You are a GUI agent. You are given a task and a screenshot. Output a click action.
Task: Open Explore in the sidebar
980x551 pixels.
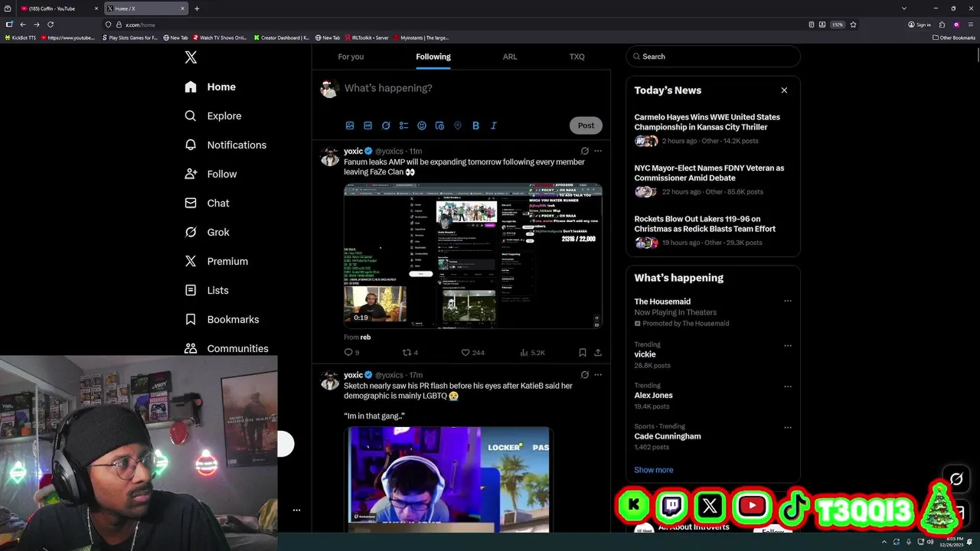(213, 116)
